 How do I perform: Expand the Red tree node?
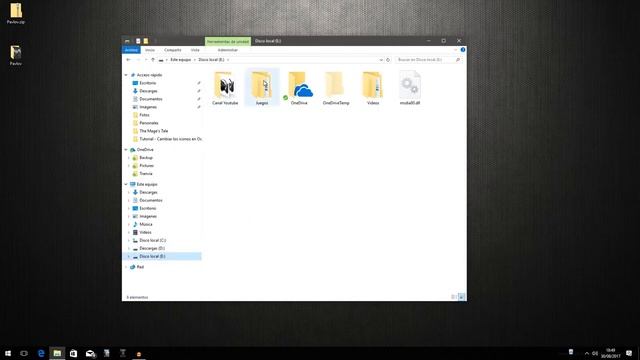coord(126,267)
